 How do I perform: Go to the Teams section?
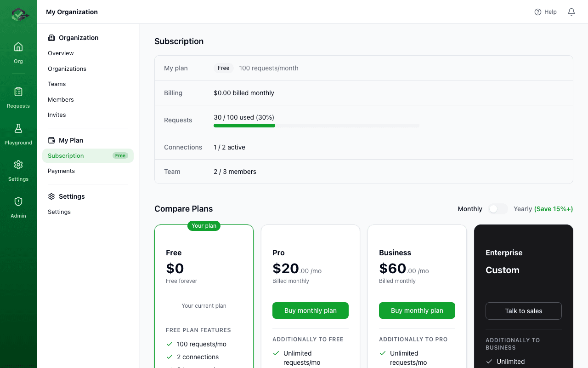57,84
